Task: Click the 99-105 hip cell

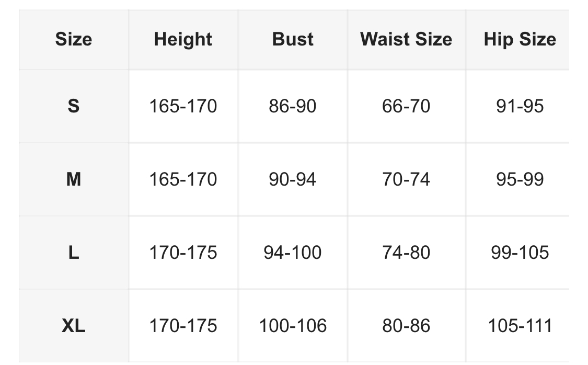Action: tap(520, 253)
